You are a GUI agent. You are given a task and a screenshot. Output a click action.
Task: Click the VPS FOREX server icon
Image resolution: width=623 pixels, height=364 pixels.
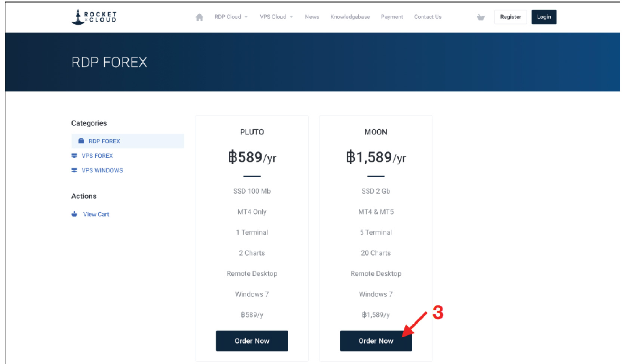(x=74, y=156)
